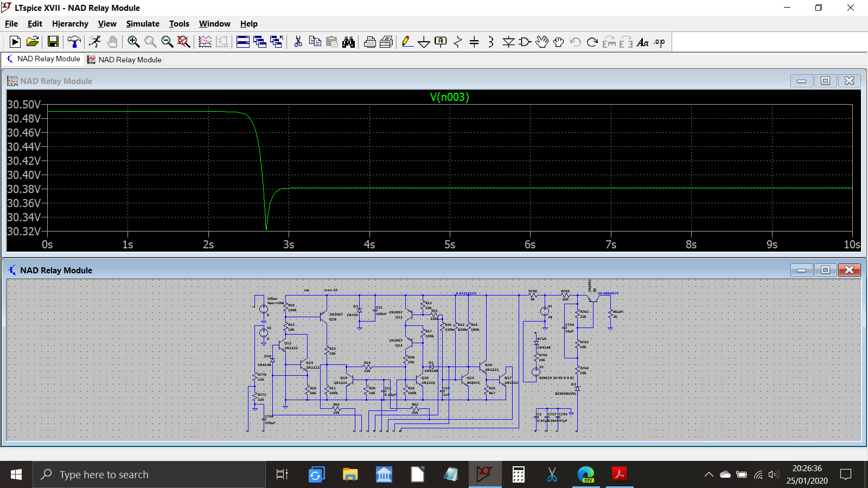The image size is (868, 488).
Task: Select the Cut scissors tool
Action: [x=298, y=42]
